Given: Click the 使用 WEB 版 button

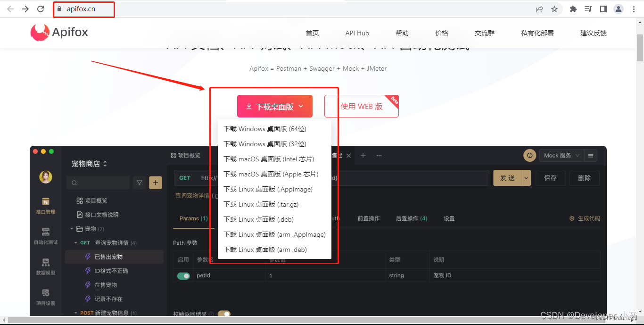Looking at the screenshot, I should click(362, 106).
